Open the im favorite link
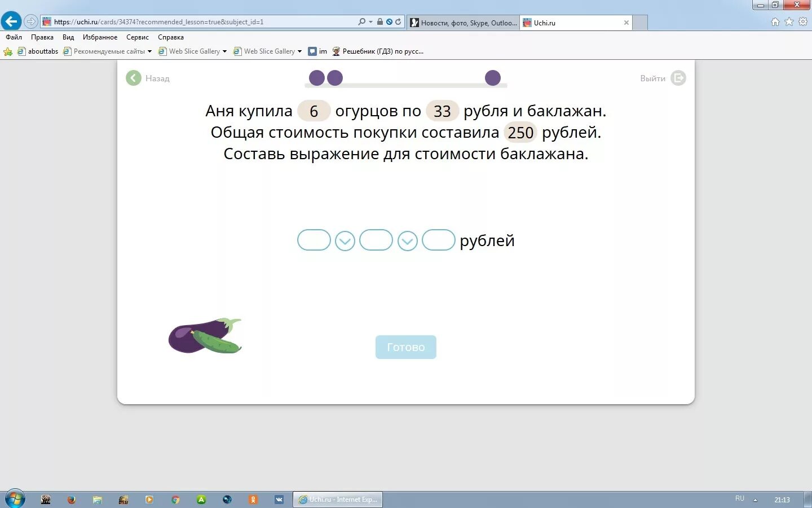This screenshot has width=812, height=508. click(x=317, y=51)
